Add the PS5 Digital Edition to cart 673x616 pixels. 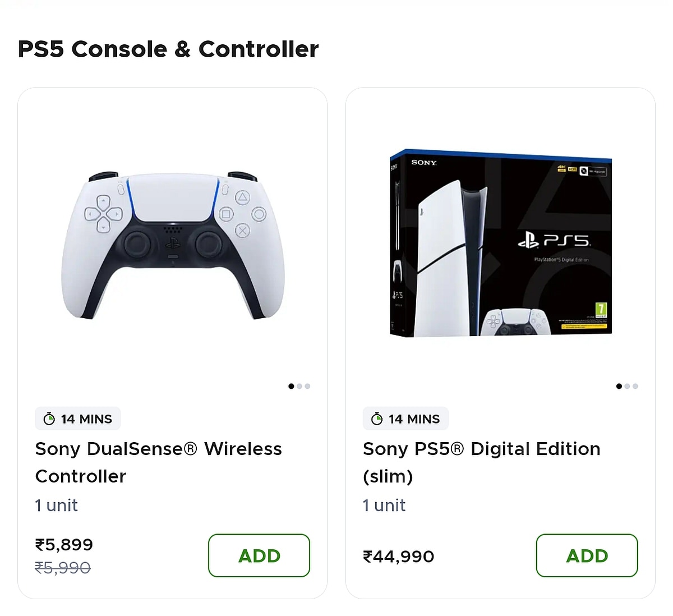[x=587, y=555]
